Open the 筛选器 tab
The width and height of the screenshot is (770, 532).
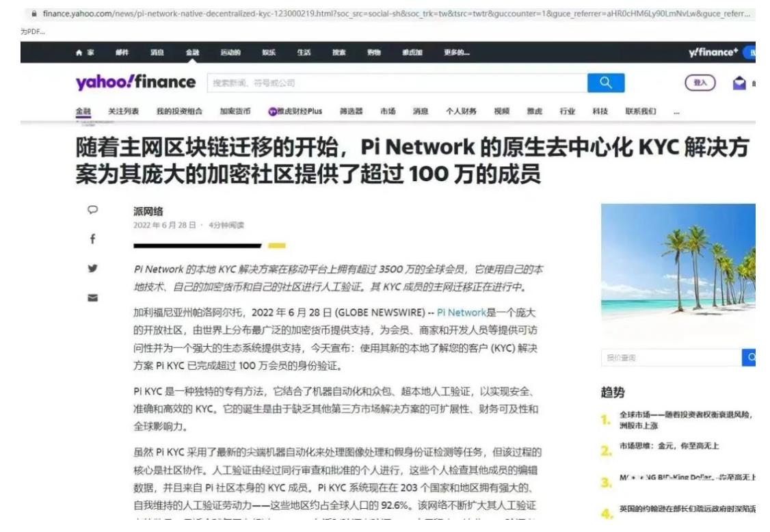click(x=351, y=111)
